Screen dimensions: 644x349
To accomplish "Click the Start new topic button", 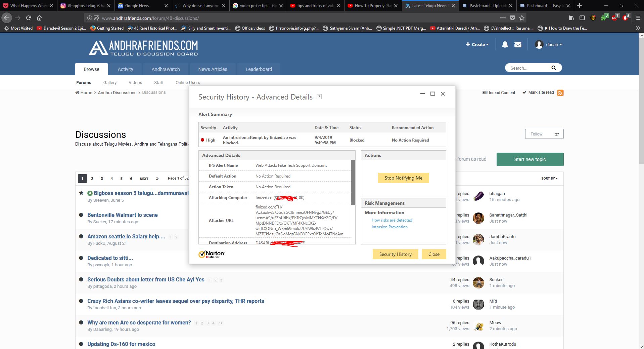I will coord(530,159).
